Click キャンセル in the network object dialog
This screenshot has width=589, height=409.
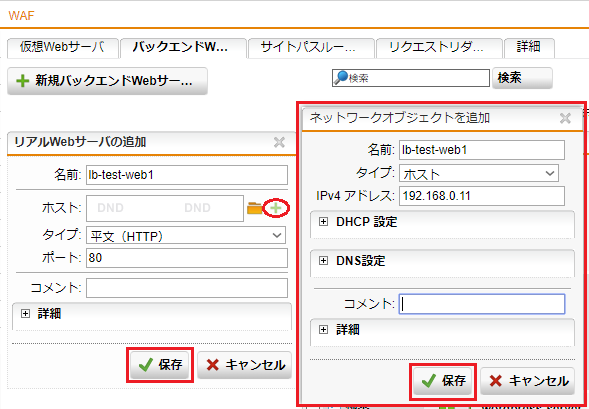pos(527,381)
